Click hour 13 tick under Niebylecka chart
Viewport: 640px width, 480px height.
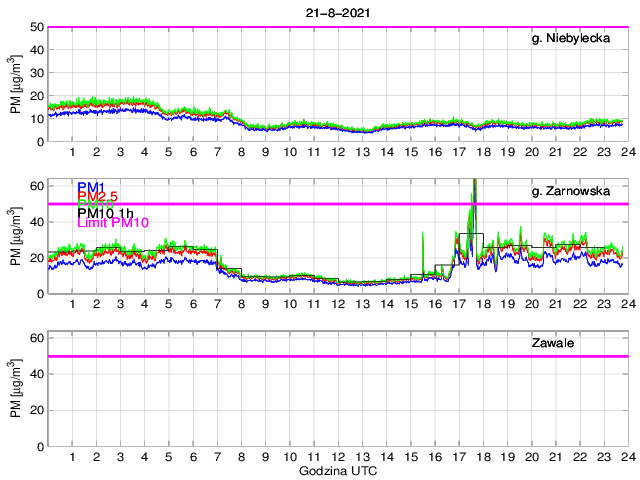[362, 152]
